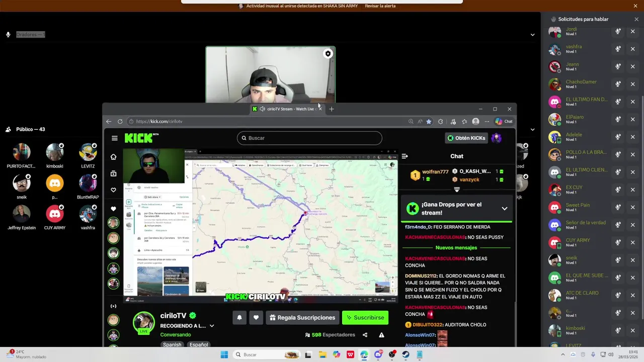Screen dimensions: 644x362
Task: Enable notifications with the bell button for ciriloTV
Action: [239, 318]
